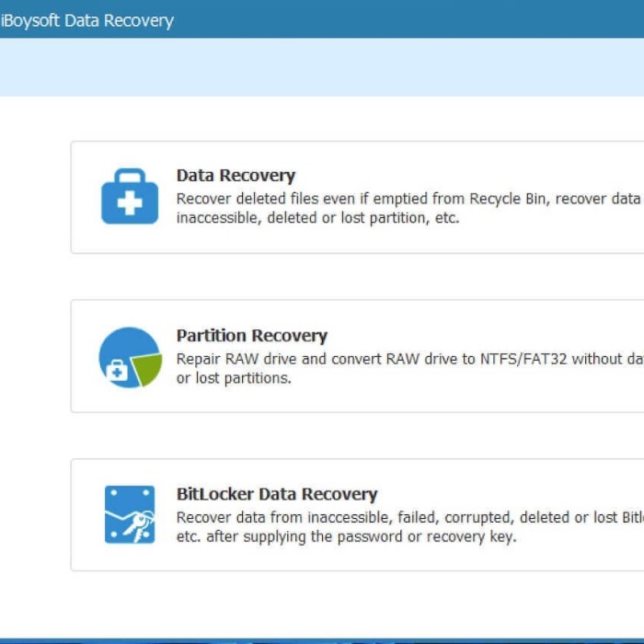644x644 pixels.
Task: Select the 'Recover data from inaccessible, failed' description
Action: point(410,527)
